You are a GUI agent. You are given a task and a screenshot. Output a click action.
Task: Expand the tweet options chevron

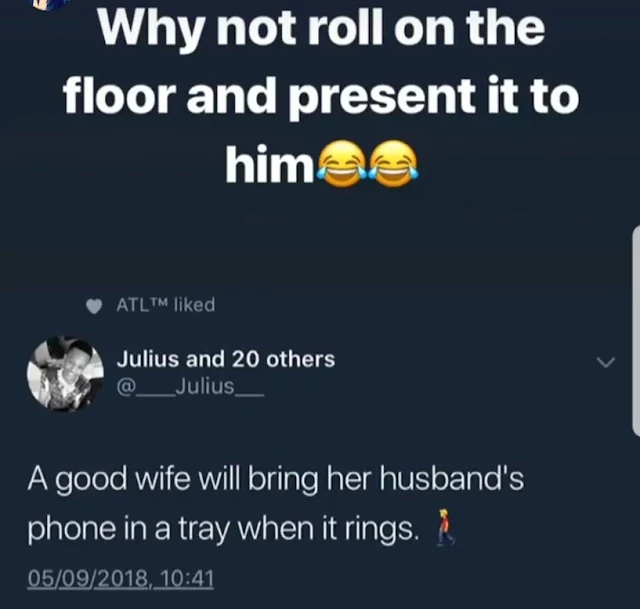(605, 362)
